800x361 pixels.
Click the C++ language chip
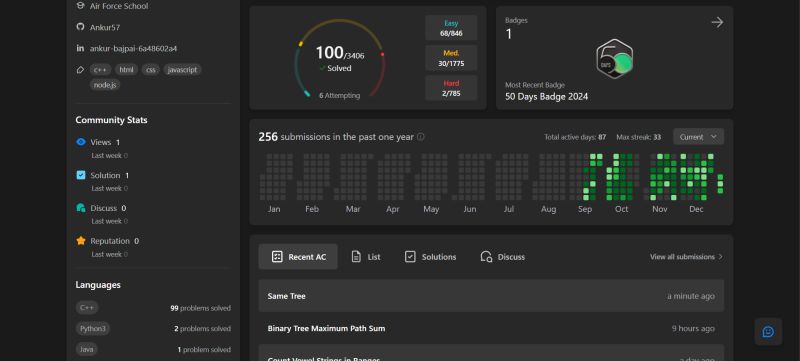tap(87, 308)
